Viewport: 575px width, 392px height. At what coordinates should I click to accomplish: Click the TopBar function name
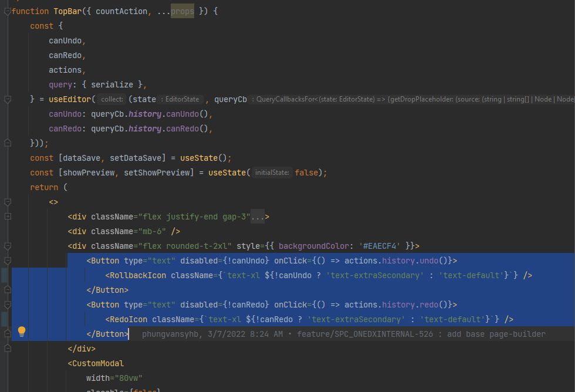tap(67, 11)
